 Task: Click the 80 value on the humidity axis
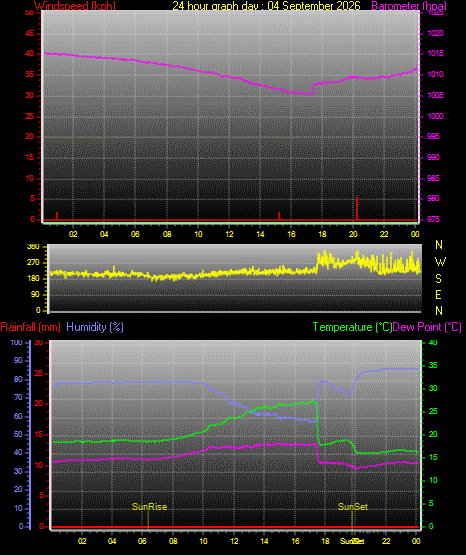pyautogui.click(x=18, y=379)
